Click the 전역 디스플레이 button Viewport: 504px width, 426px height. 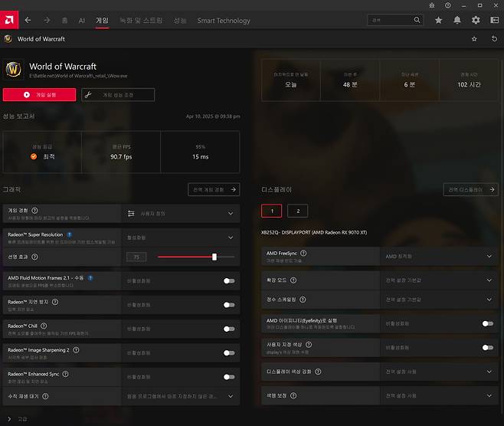(x=470, y=189)
